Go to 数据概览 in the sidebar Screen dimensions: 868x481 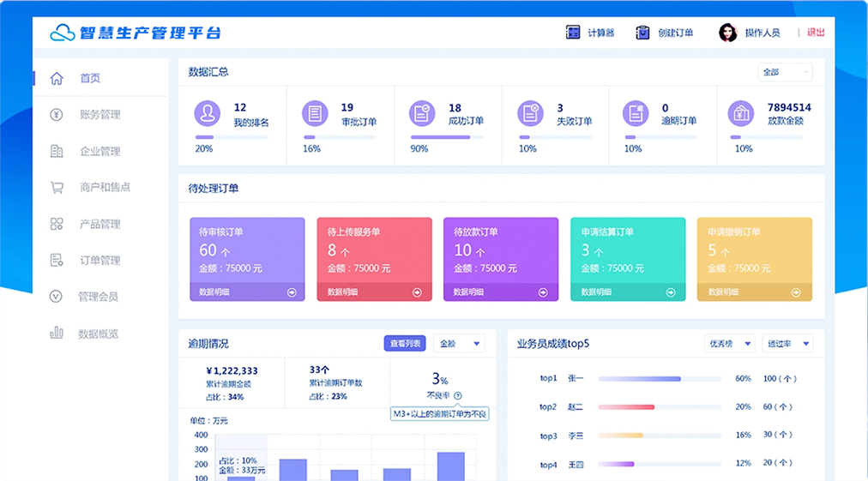99,334
